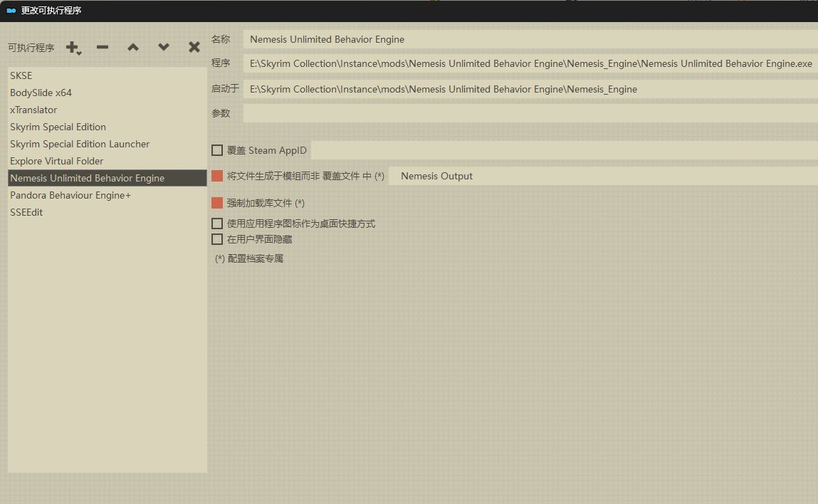818x504 pixels.
Task: Click the empty 参数 arguments field
Action: (x=530, y=113)
